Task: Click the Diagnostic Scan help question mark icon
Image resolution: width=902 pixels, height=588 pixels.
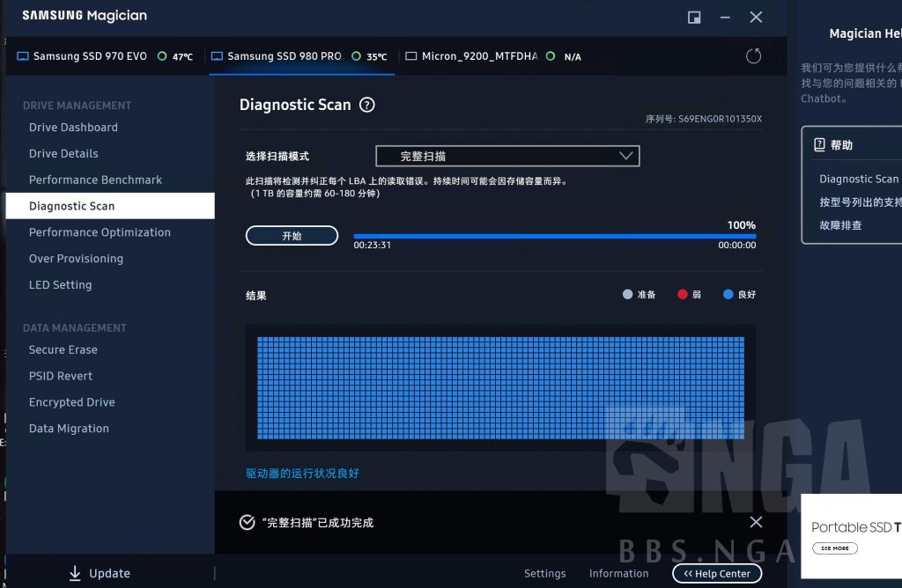Action: coord(367,104)
